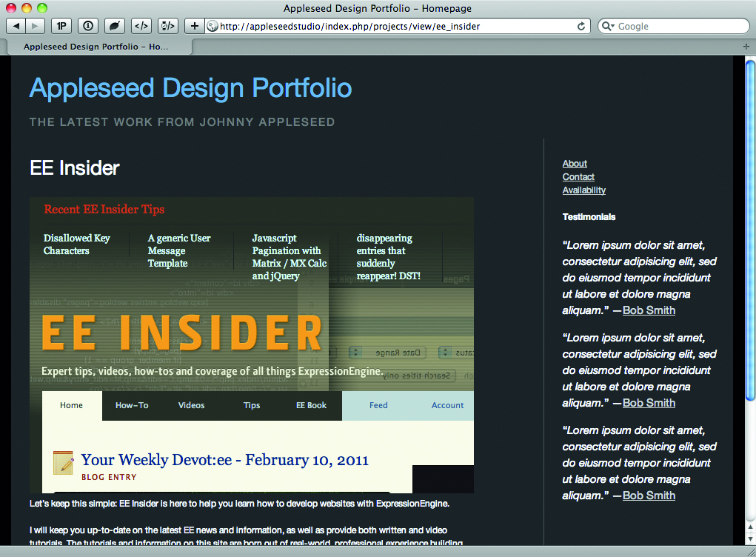
Task: Click the code slash toolbar icon
Action: [x=168, y=26]
